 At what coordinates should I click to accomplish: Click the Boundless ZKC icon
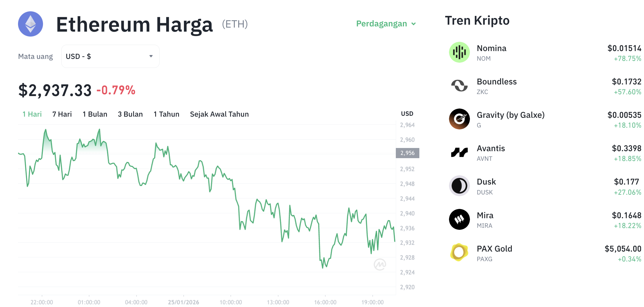click(x=459, y=86)
